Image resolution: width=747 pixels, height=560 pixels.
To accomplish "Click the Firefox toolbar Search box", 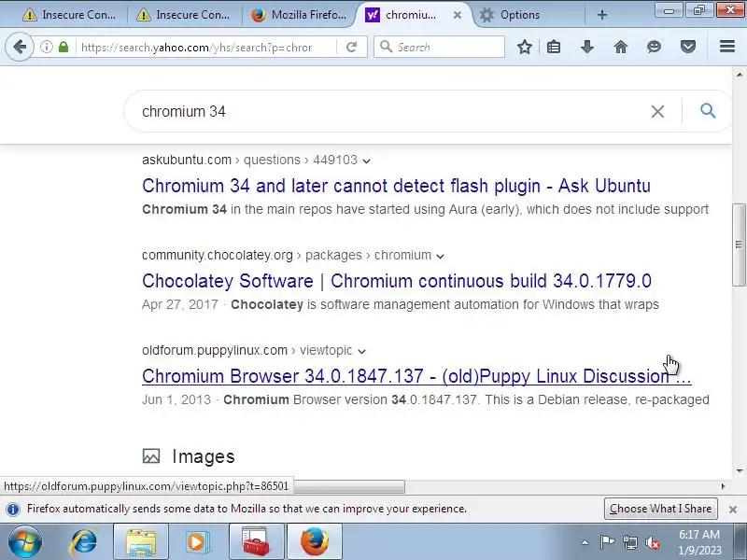I will (x=439, y=47).
